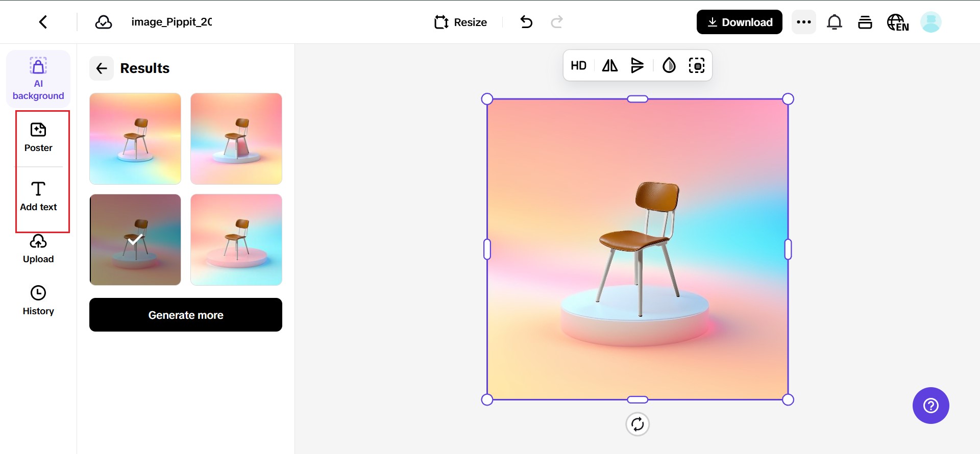Image resolution: width=980 pixels, height=454 pixels.
Task: Undo the last action
Action: (526, 22)
